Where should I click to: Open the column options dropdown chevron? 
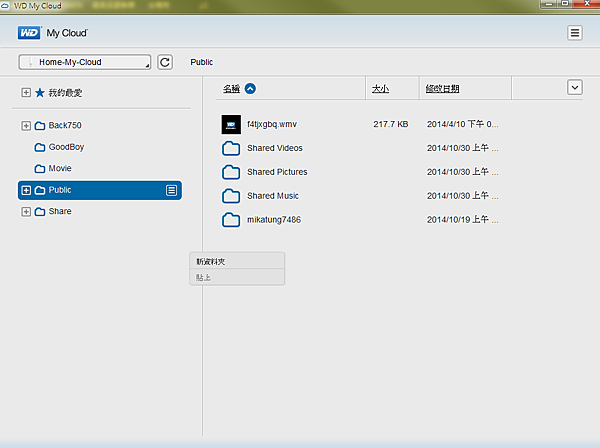[574, 87]
